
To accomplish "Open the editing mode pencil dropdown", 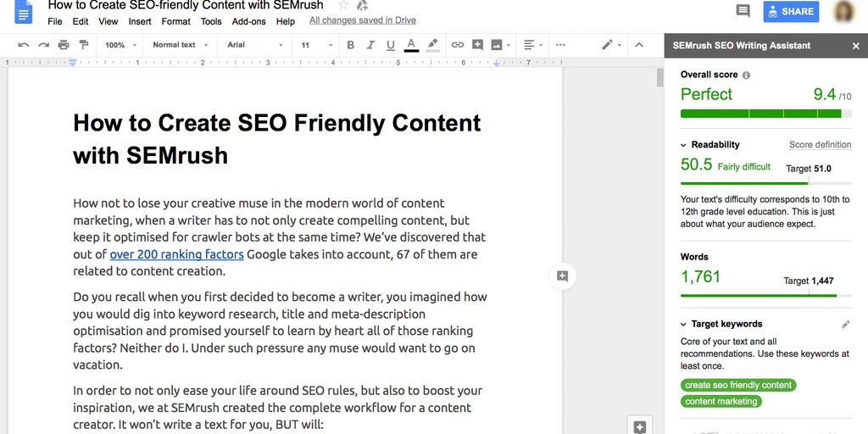I will 612,45.
